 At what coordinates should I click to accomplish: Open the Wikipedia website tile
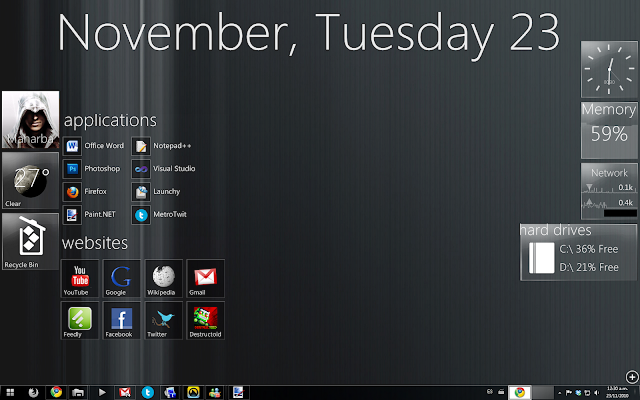click(164, 278)
